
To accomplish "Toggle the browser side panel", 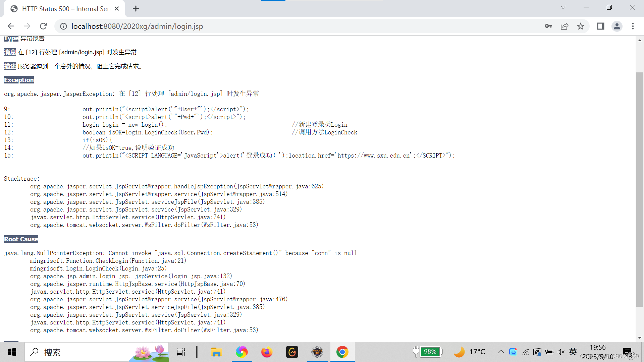I will [600, 26].
